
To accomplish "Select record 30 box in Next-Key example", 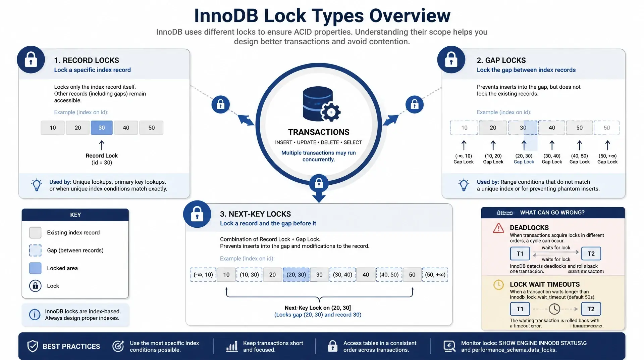I will 319,275.
